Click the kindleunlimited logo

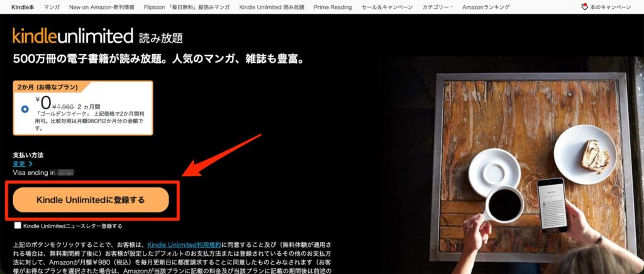[73, 36]
